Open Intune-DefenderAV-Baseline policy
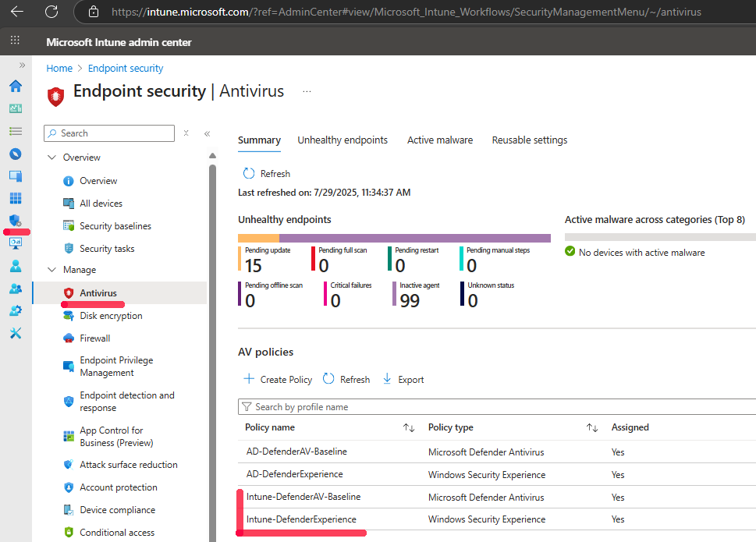Screen dimensions: 756x542 point(303,497)
